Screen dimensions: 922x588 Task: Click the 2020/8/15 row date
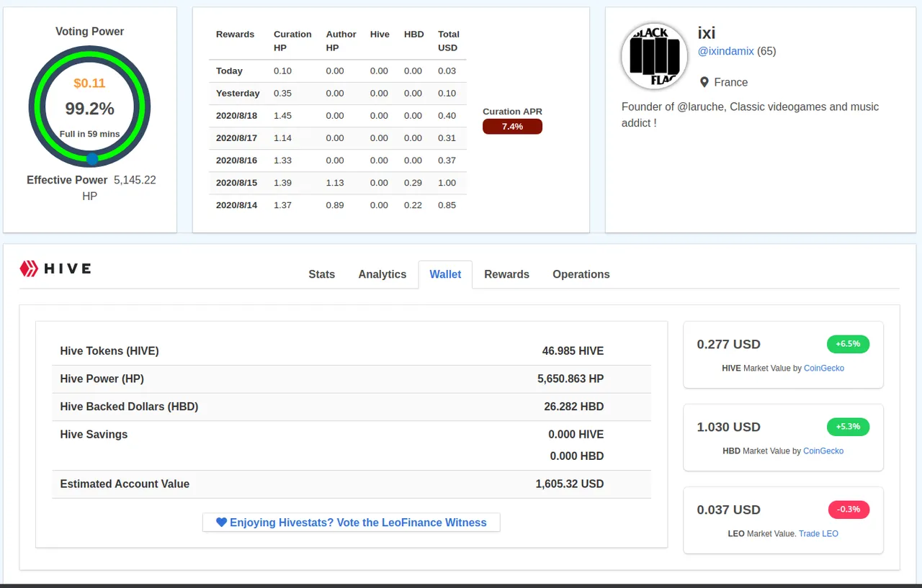[x=237, y=182]
